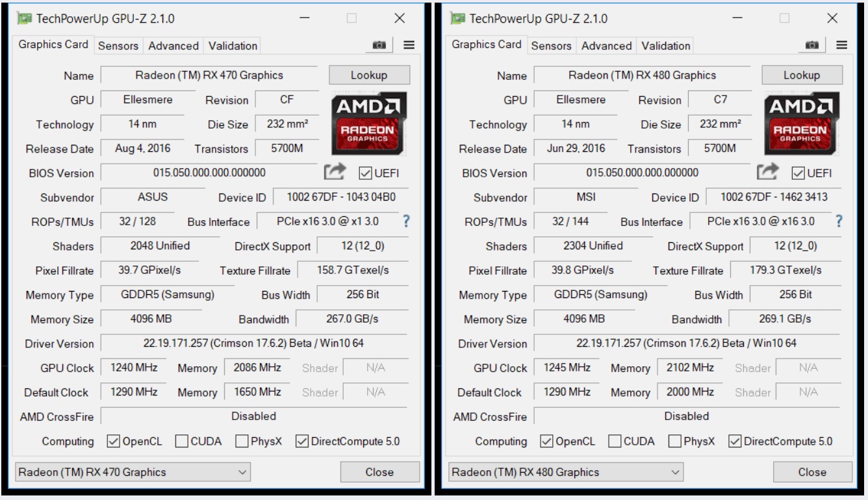
Task: Click Release Date value Jun 29, 2016
Action: tap(576, 148)
